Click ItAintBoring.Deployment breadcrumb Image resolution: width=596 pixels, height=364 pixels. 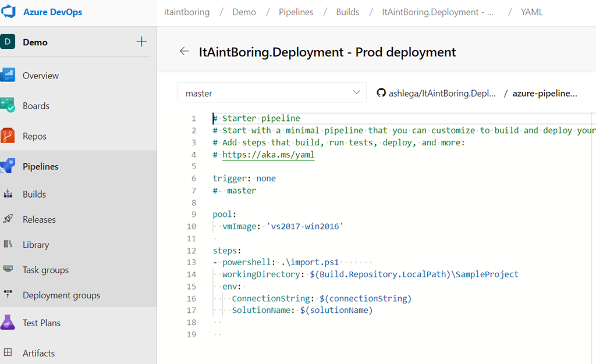coord(438,12)
